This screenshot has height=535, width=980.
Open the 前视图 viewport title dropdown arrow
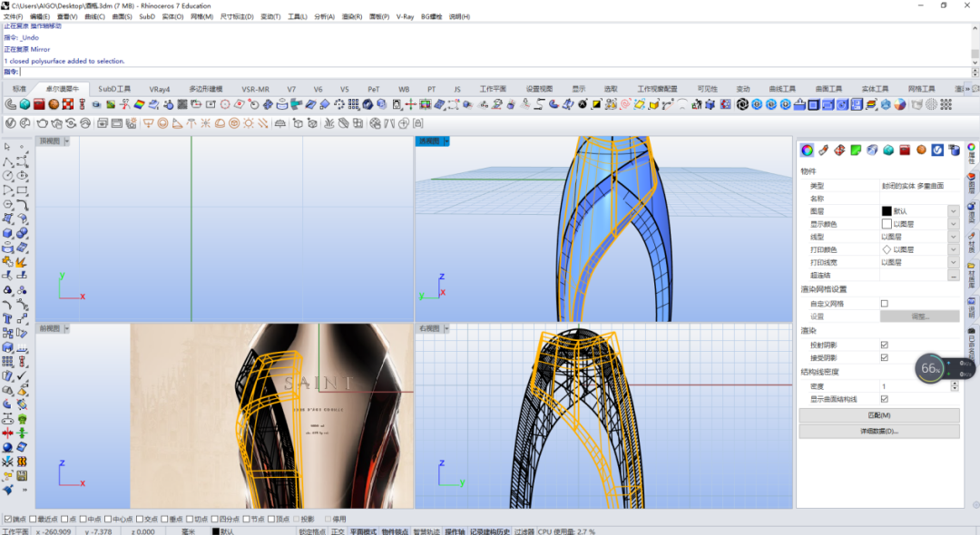point(67,328)
